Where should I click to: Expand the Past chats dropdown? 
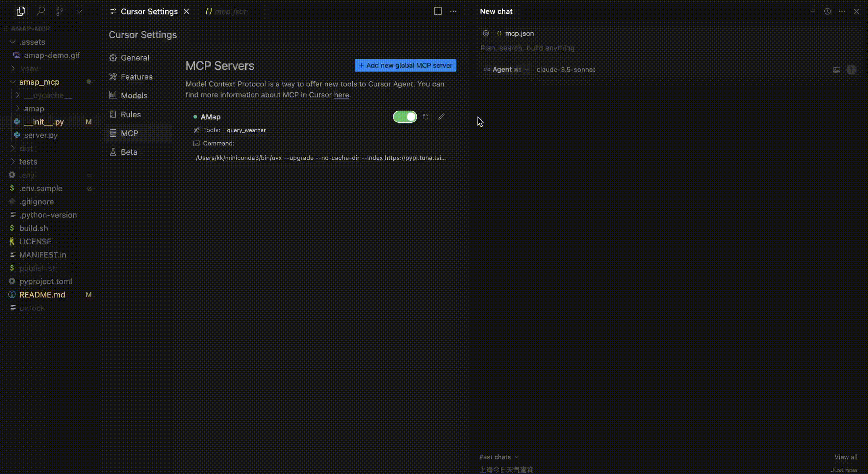pyautogui.click(x=499, y=457)
